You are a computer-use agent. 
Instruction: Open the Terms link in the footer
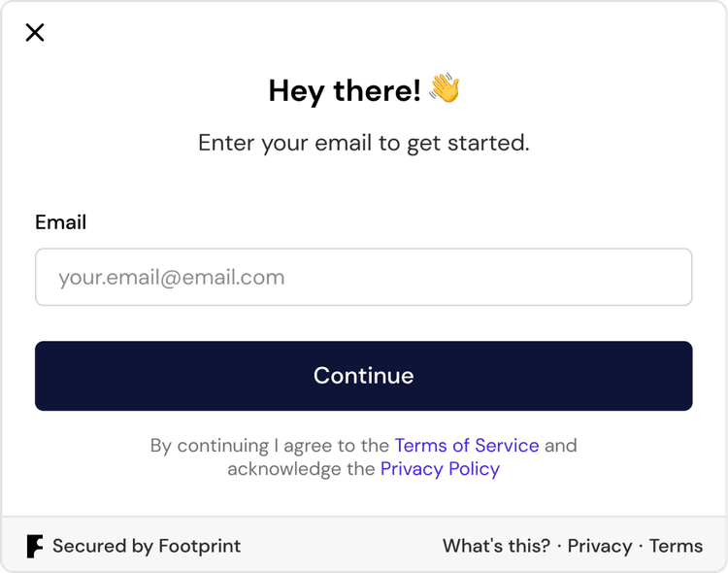point(676,546)
